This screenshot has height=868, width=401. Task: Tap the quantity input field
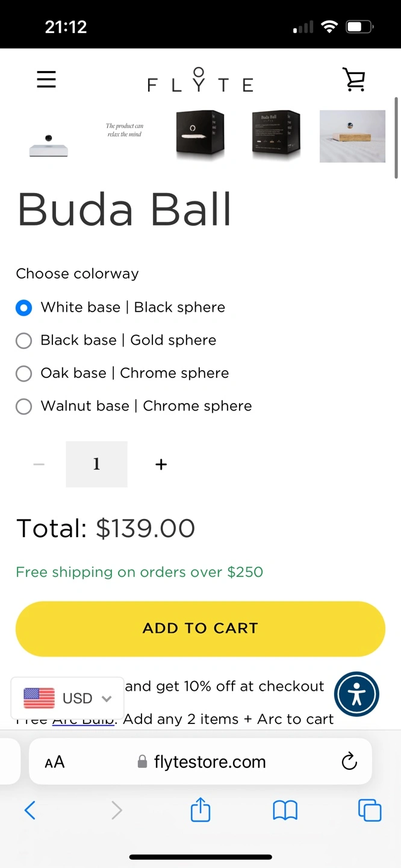[x=96, y=464]
